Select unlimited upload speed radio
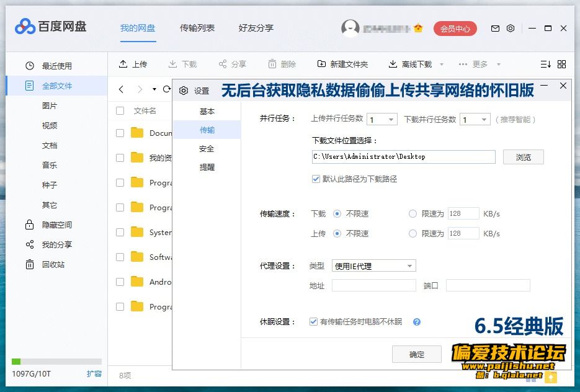Image resolution: width=580 pixels, height=392 pixels. tap(337, 234)
